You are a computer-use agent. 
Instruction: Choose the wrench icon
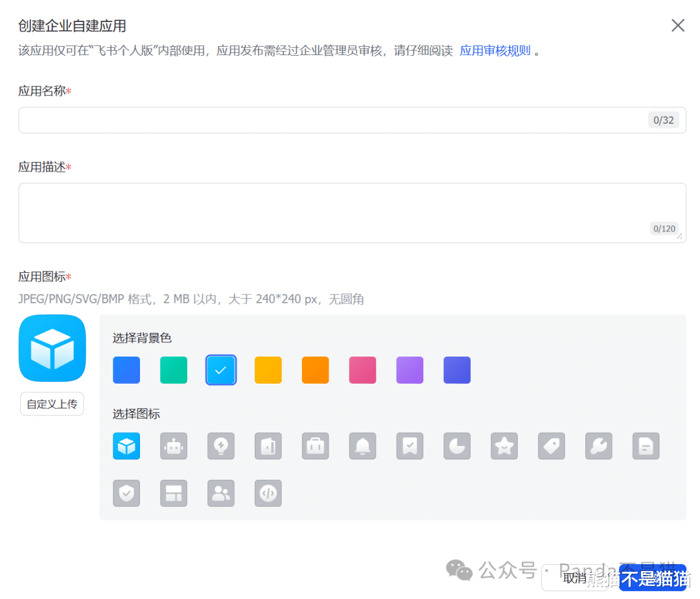click(599, 446)
